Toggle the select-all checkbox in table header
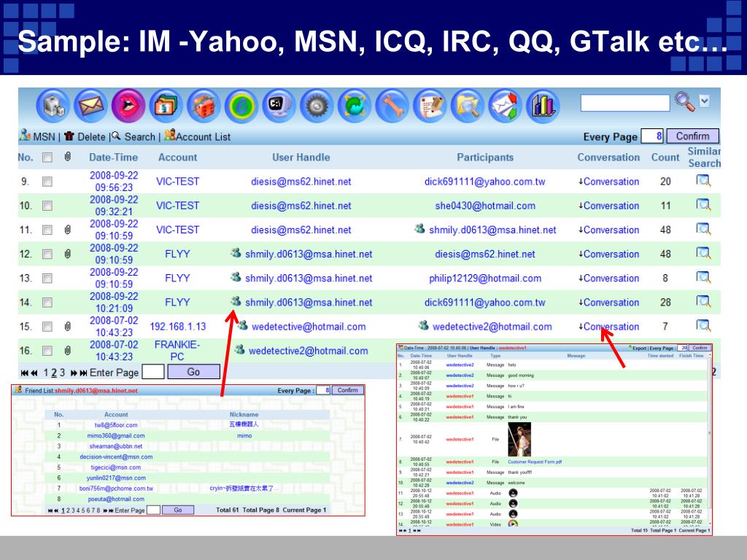747x560 pixels. 47,157
